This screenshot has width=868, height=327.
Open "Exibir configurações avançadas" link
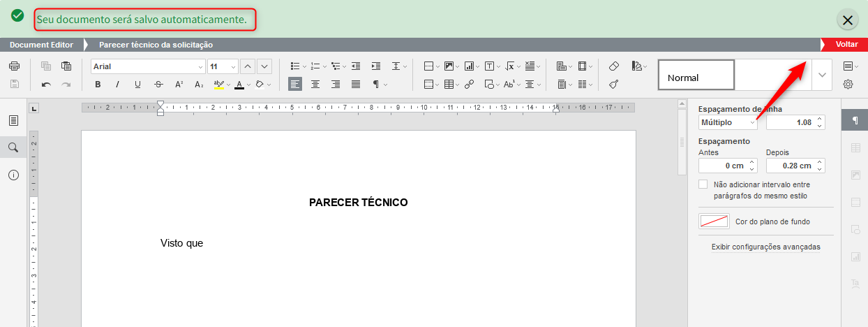pos(765,247)
